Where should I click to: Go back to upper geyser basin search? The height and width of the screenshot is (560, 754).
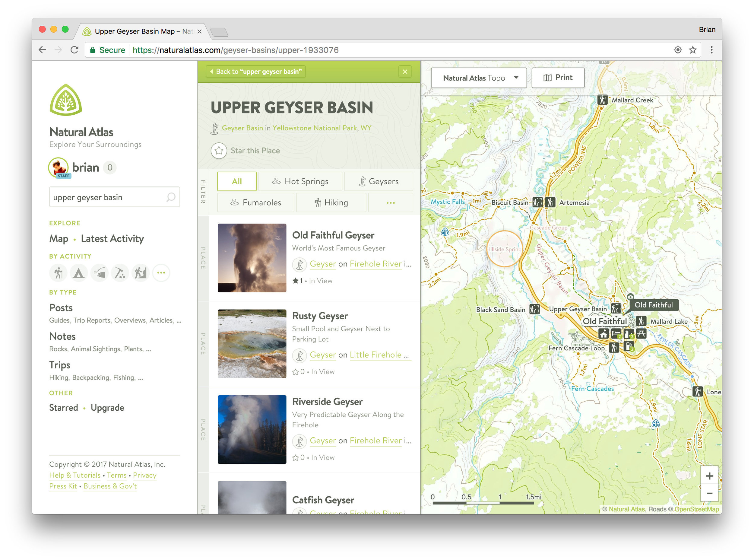[256, 72]
